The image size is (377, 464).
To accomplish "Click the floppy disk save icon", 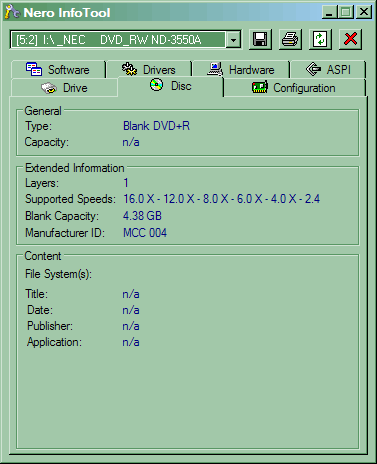I will click(260, 39).
